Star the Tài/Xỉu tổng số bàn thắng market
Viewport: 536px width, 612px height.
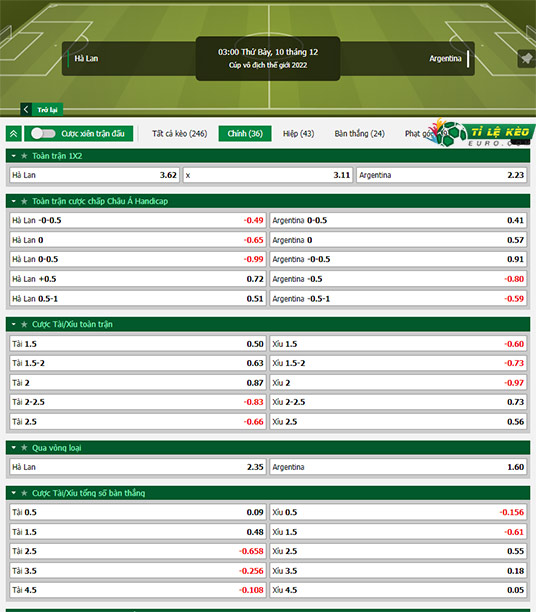tap(24, 493)
